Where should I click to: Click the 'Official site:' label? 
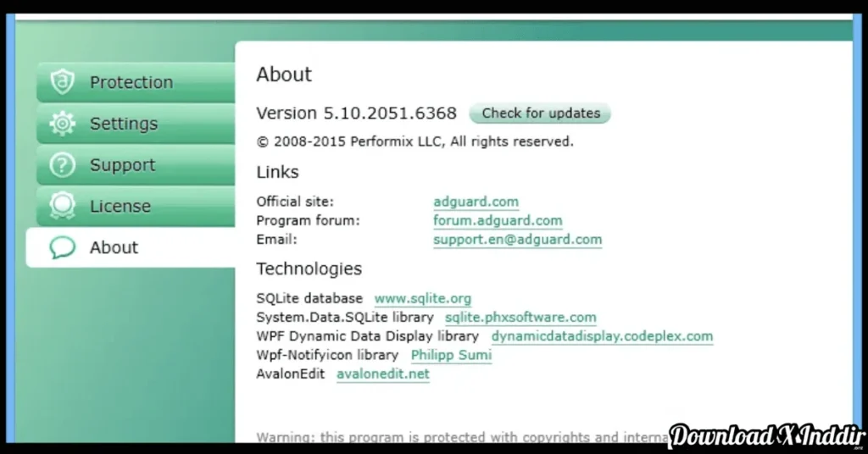[x=295, y=202]
